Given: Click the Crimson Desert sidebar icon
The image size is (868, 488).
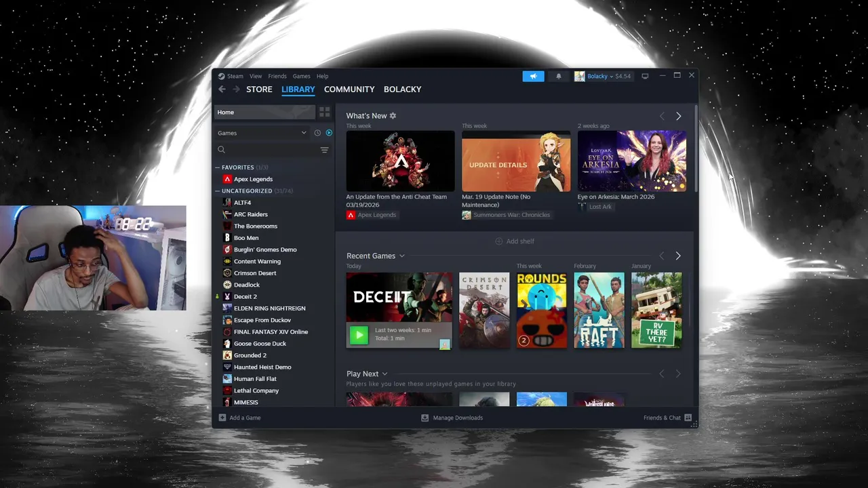Looking at the screenshot, I should [x=228, y=273].
